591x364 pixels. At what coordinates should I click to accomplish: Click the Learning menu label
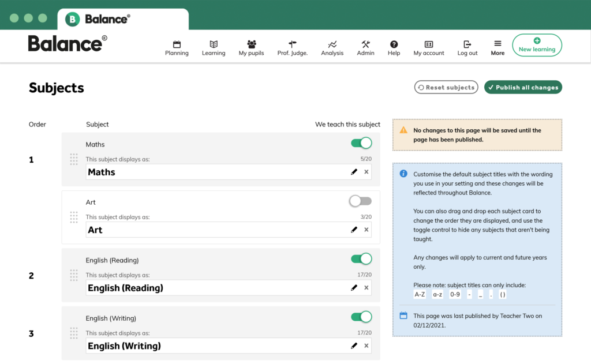pyautogui.click(x=214, y=53)
